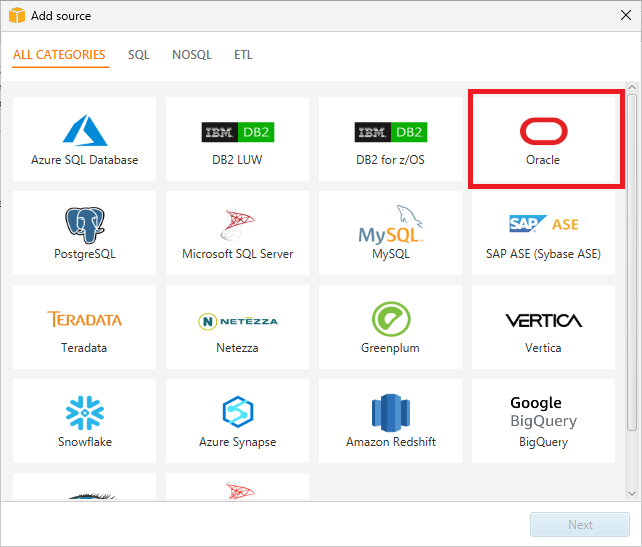Select Amazon Redshift source tile
The width and height of the screenshot is (642, 547).
pos(391,420)
